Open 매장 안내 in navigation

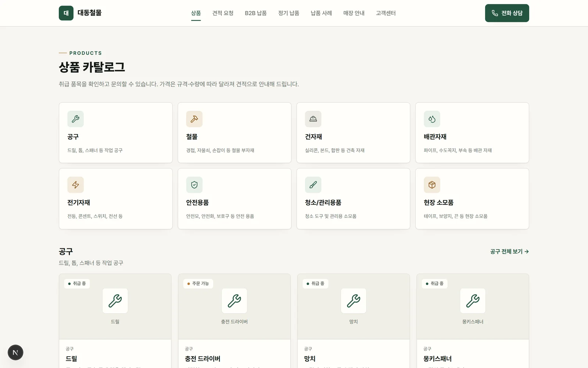click(x=354, y=13)
